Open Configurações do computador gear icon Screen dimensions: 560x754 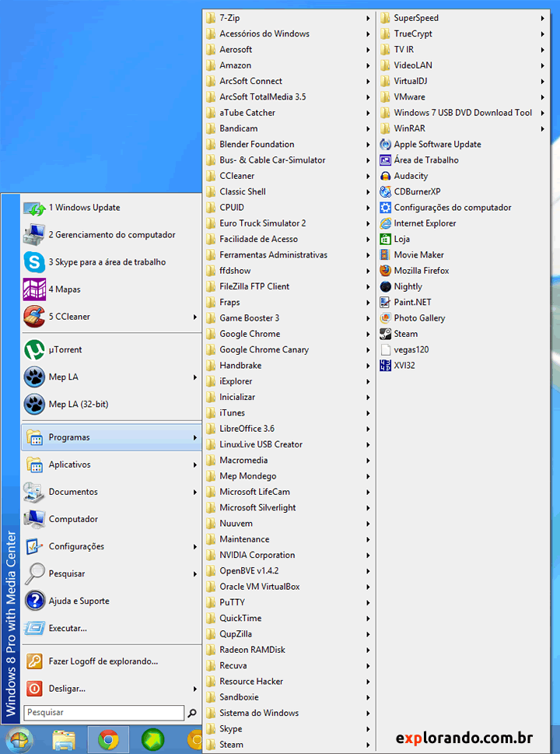[386, 208]
